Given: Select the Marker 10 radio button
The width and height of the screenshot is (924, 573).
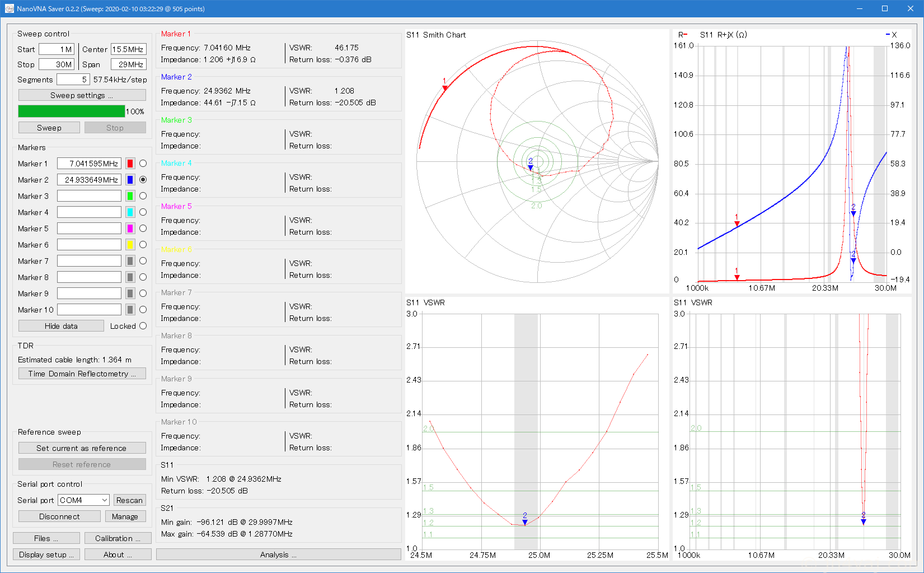Looking at the screenshot, I should pos(143,310).
